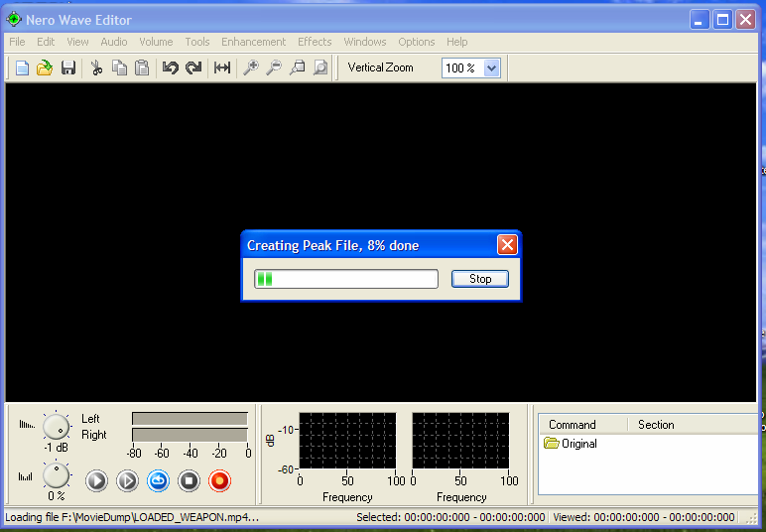Maximize the Nero Wave Editor window
This screenshot has height=532, width=766.
(x=722, y=20)
